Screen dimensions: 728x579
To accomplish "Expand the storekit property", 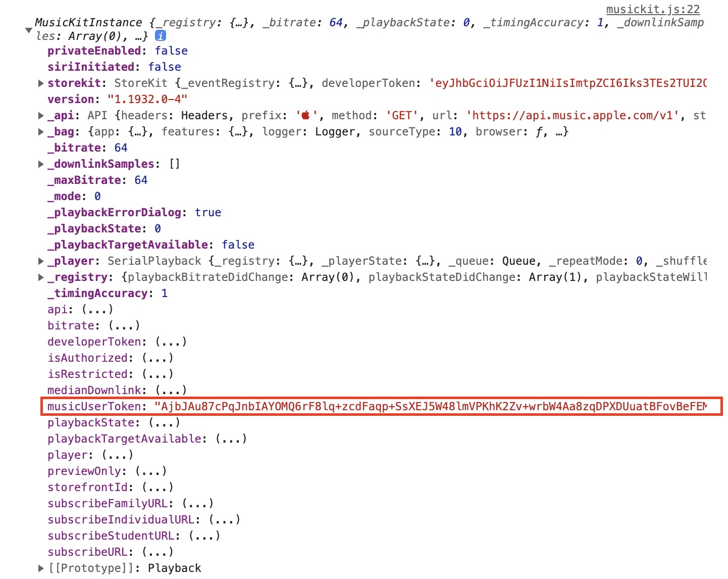I will (41, 83).
